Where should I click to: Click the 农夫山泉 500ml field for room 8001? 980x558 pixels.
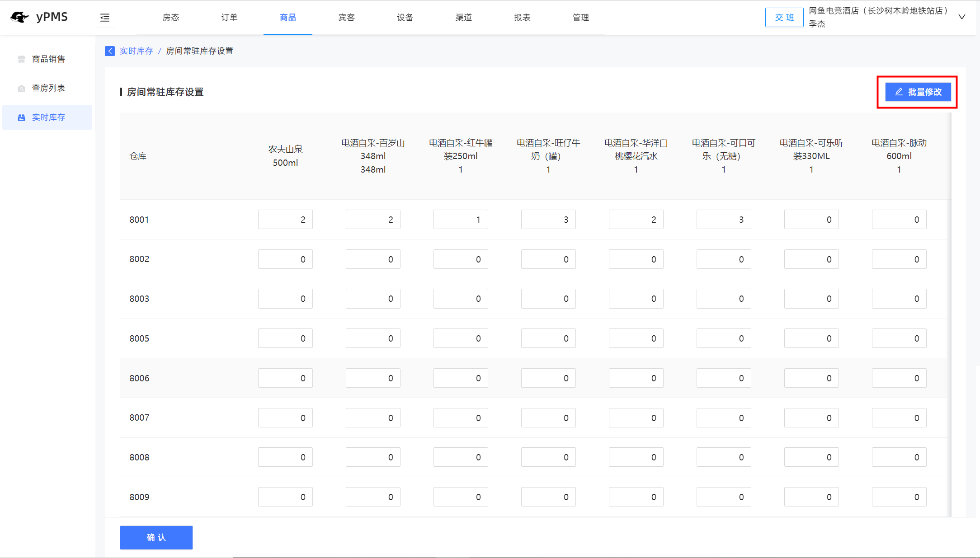pos(285,220)
